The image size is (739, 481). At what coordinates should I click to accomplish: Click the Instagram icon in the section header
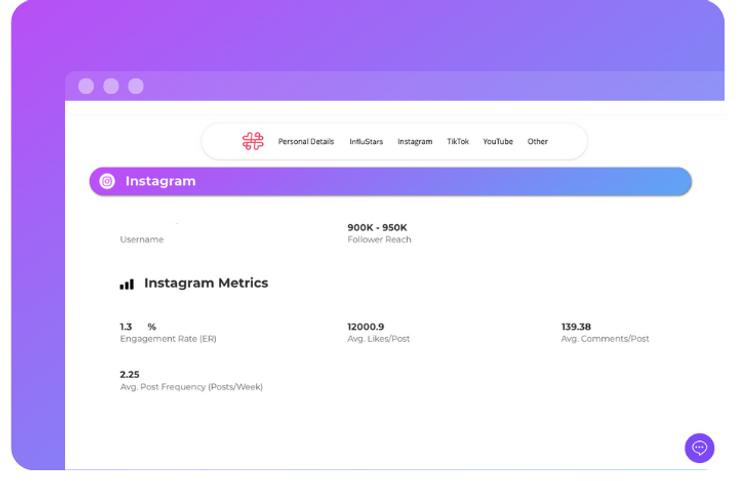pos(107,181)
